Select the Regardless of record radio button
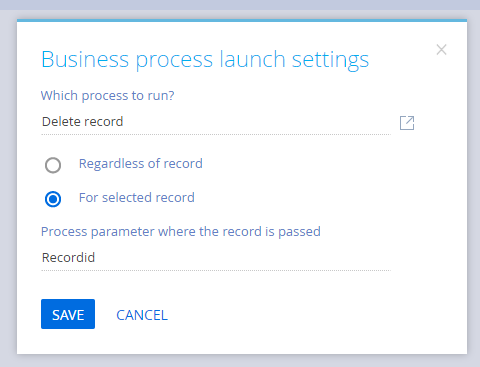The width and height of the screenshot is (480, 367). (x=53, y=165)
